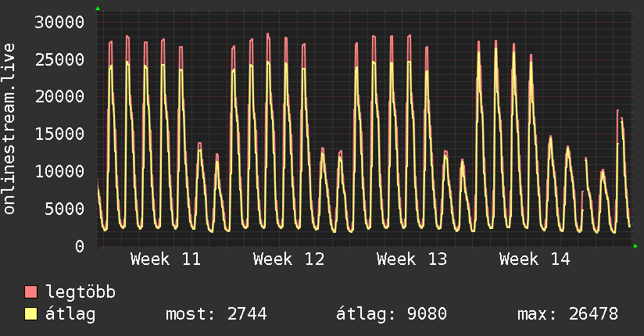Click the 0 y-axis tick label
Viewport: 644px width, 336px height.
[80, 246]
